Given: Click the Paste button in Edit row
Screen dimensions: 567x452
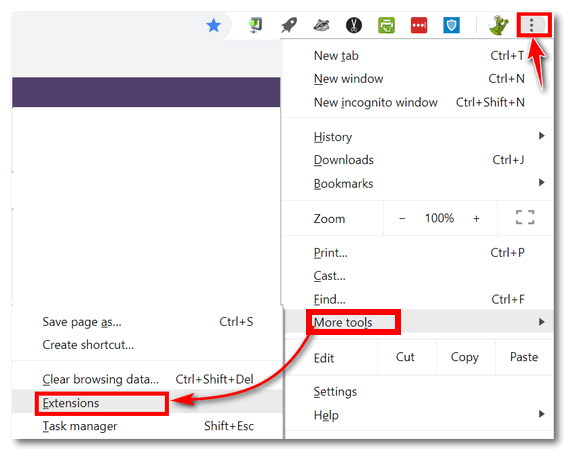Looking at the screenshot, I should (524, 357).
